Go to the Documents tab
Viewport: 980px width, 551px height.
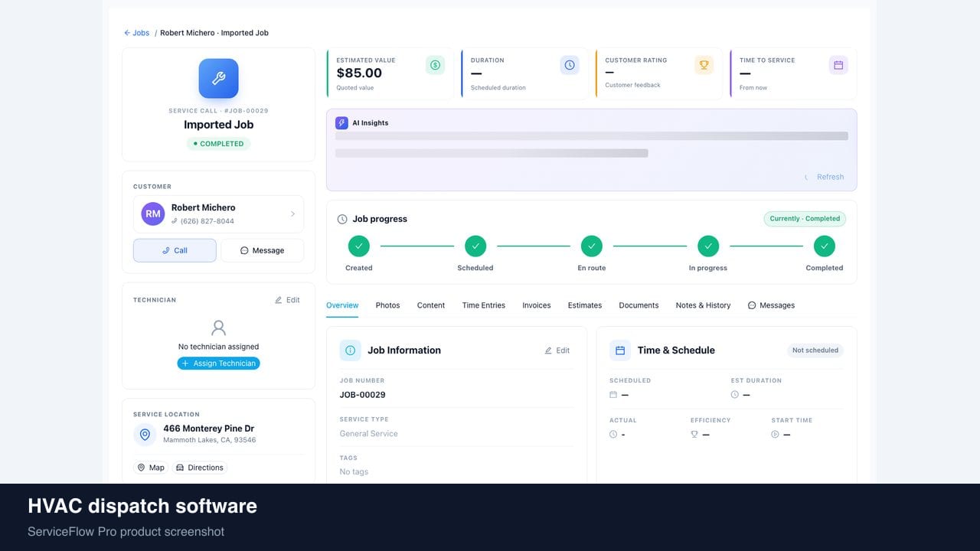click(x=639, y=305)
